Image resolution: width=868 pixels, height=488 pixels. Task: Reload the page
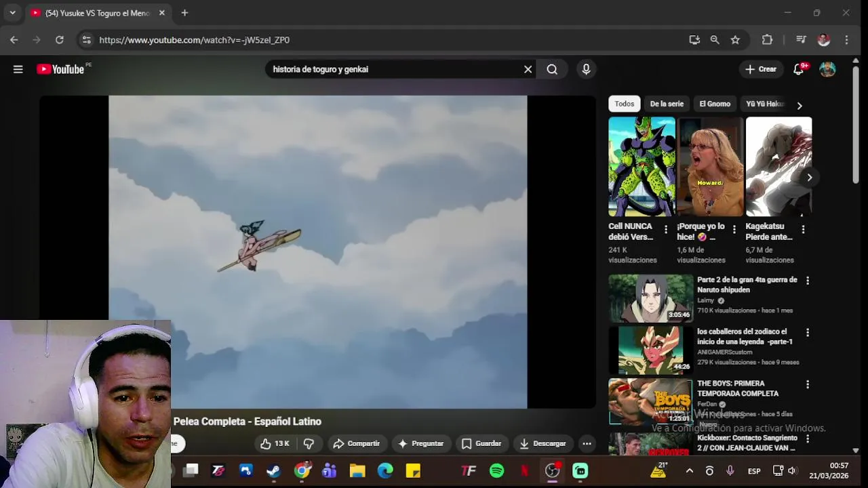coord(60,40)
